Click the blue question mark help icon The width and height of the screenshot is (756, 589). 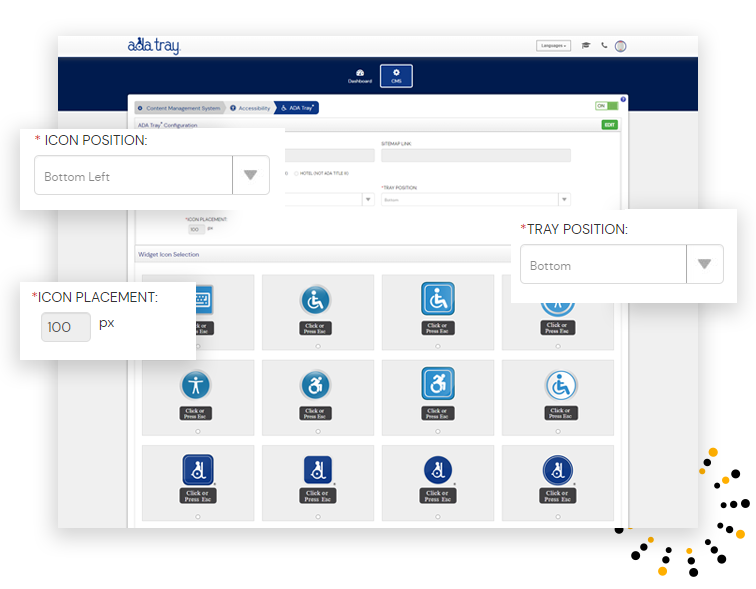(x=623, y=99)
